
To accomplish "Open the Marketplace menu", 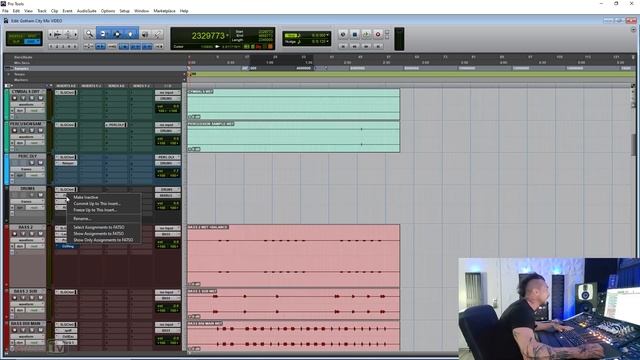I will click(164, 11).
